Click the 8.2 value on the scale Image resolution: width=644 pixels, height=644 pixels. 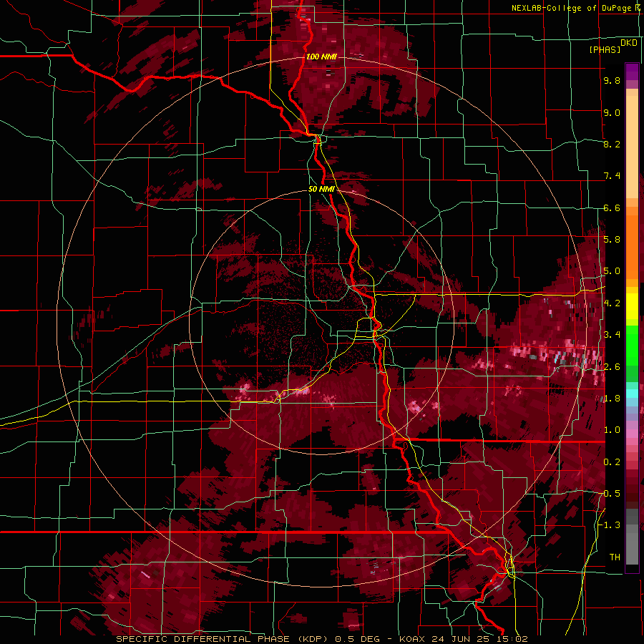click(x=612, y=144)
